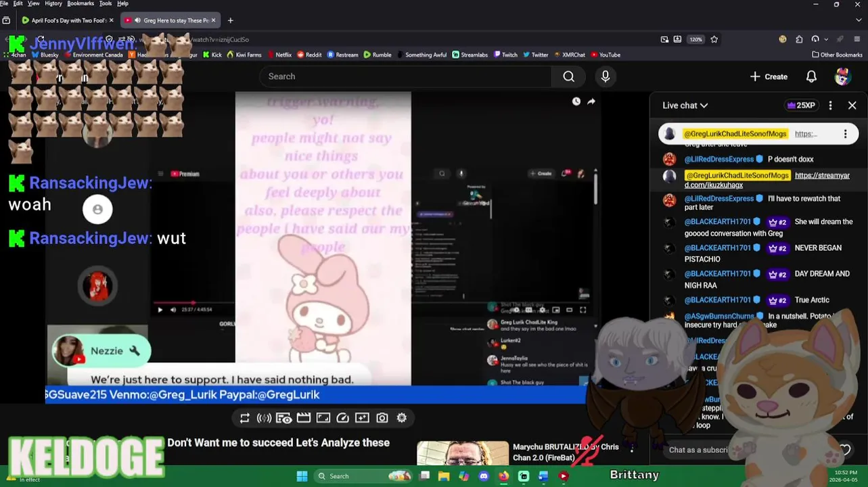Click the eye-and-list icon in the enhancer toolbar
This screenshot has width=868, height=487.
click(x=283, y=418)
